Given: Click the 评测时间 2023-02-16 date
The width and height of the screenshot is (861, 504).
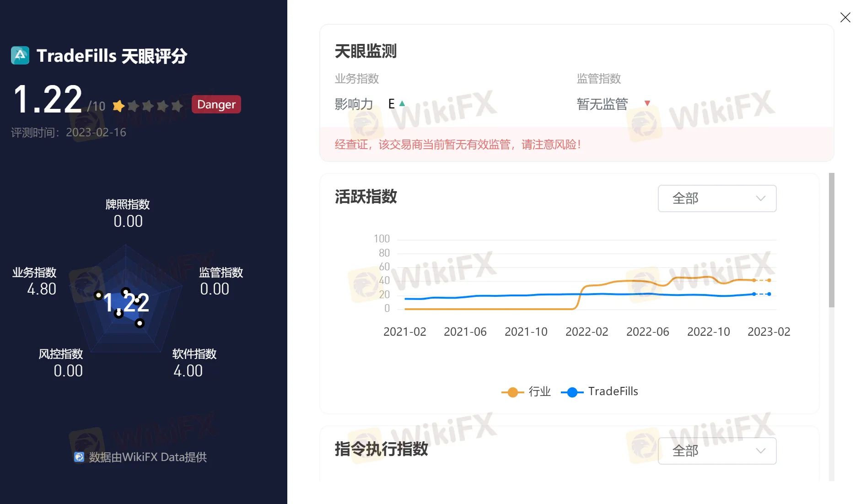Looking at the screenshot, I should [69, 133].
